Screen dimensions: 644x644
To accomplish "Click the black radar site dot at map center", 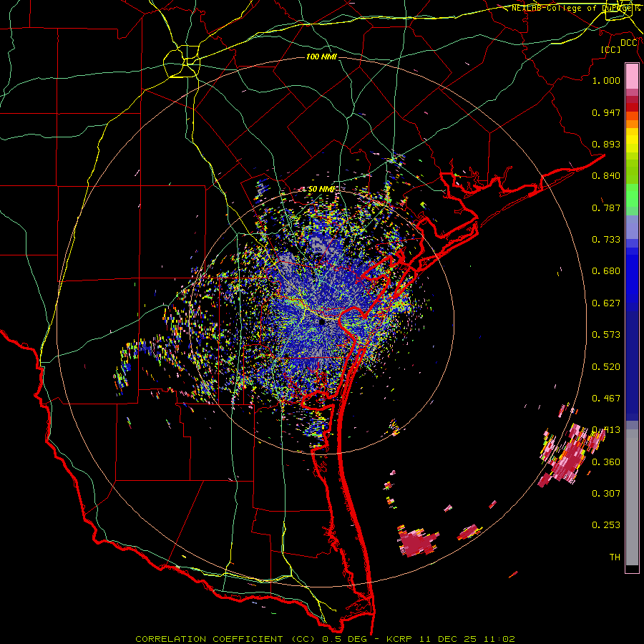I will pyautogui.click(x=322, y=323).
